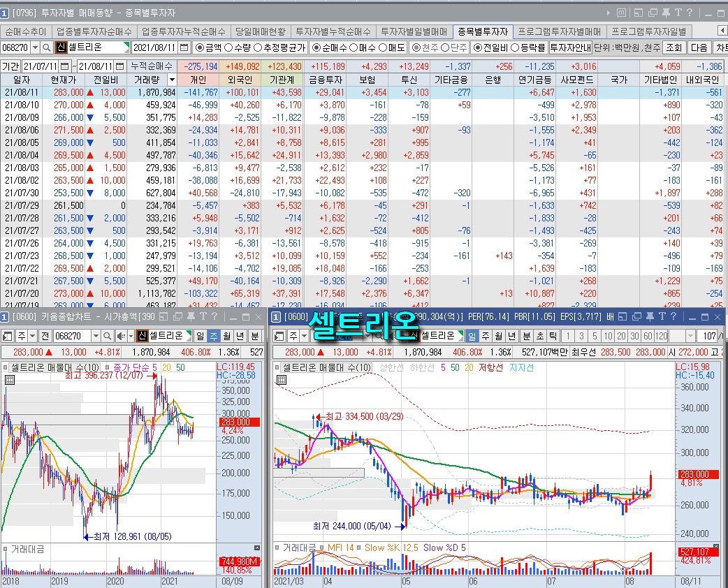Select the 수량 radio button
The width and height of the screenshot is (728, 588).
228,47
